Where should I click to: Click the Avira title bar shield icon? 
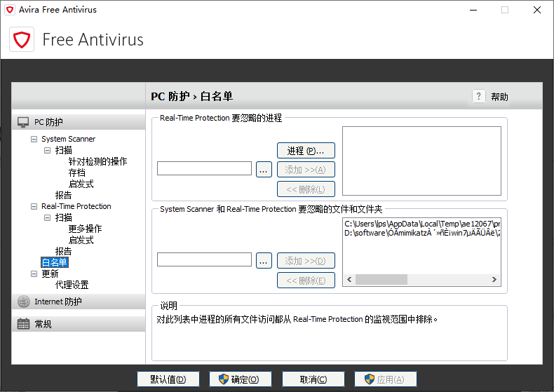click(10, 10)
